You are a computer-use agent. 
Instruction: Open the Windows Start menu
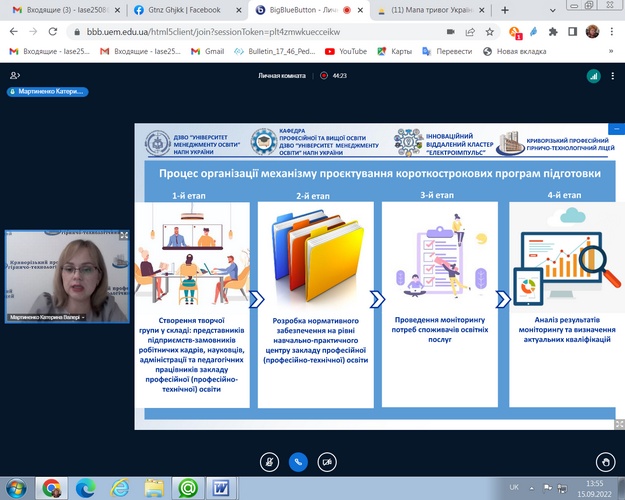pos(16,487)
